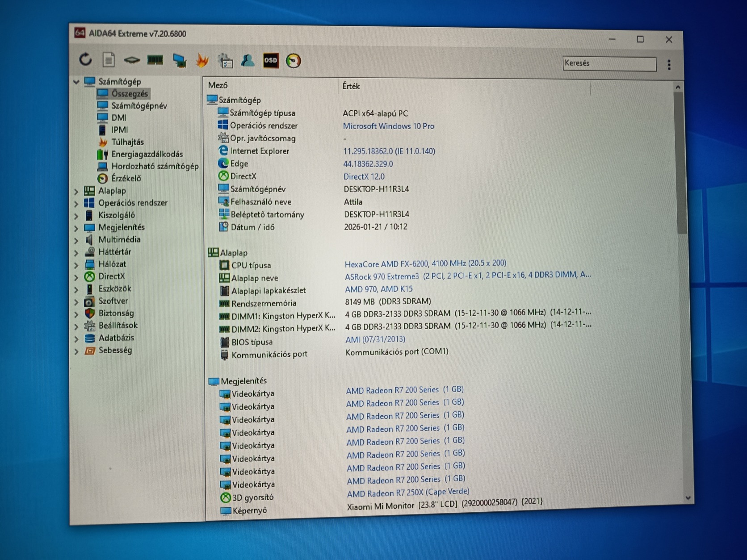Click the Multimédia speaker icon

(89, 240)
